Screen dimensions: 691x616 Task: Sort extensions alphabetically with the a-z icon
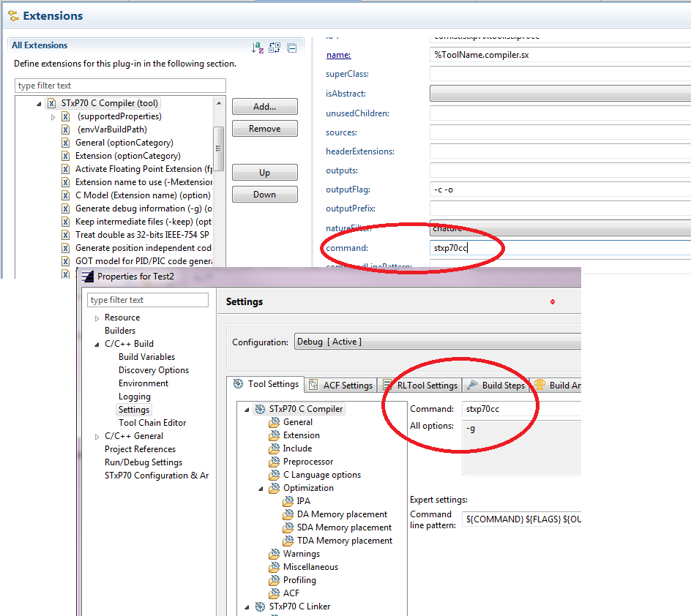(x=257, y=48)
